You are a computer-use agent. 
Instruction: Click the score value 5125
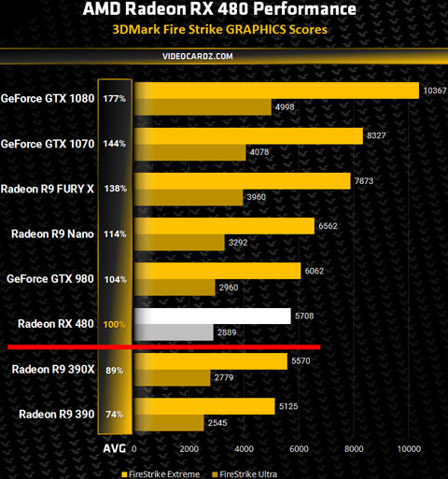(288, 406)
